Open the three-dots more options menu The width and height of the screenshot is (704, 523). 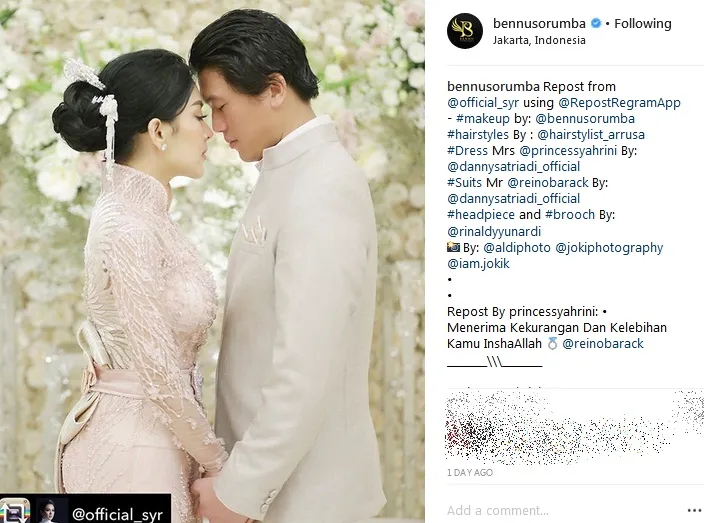(x=694, y=510)
